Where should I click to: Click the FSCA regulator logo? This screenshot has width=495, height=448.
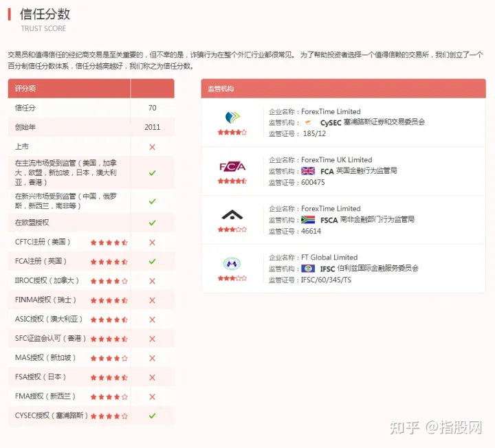point(232,215)
